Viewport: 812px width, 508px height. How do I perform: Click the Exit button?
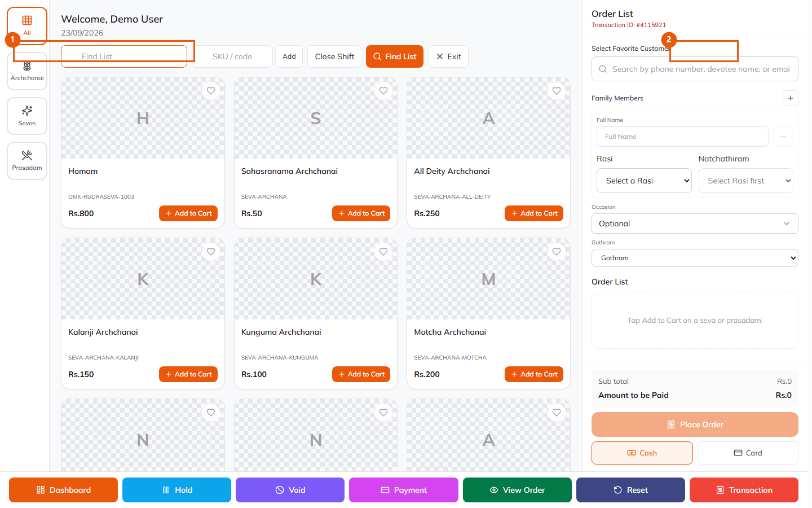pos(448,56)
